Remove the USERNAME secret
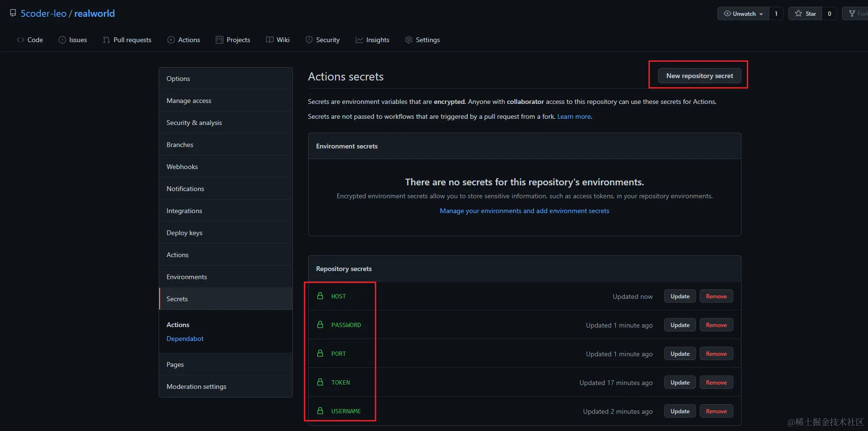This screenshot has height=431, width=868. pyautogui.click(x=716, y=411)
